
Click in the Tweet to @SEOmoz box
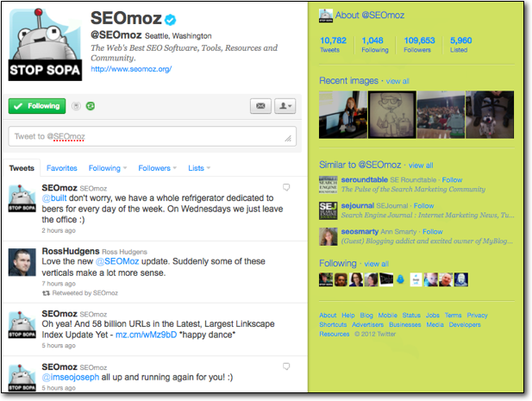pyautogui.click(x=152, y=136)
